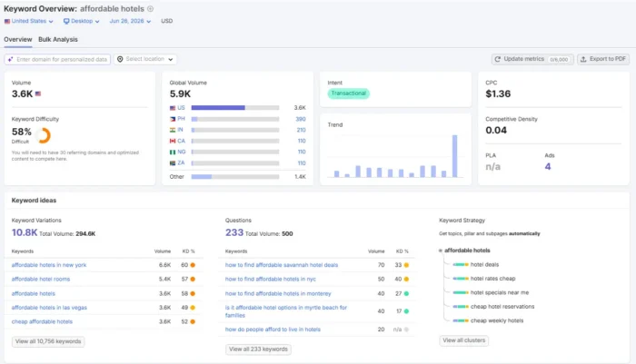Click KD % column header in Questions table

402,251
